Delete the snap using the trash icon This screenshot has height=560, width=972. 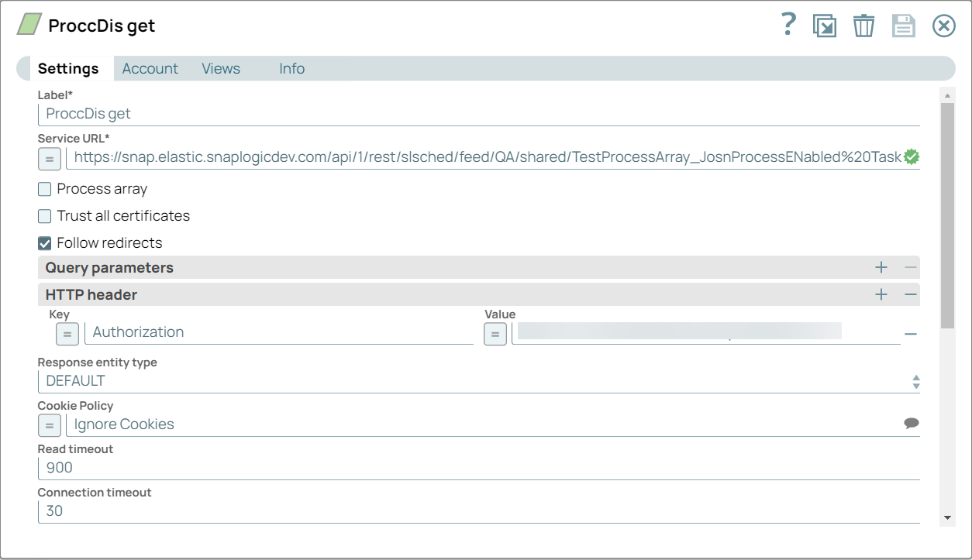tap(863, 25)
